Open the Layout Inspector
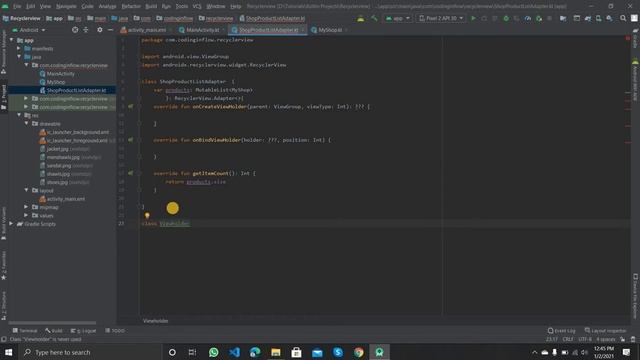 click(605, 331)
